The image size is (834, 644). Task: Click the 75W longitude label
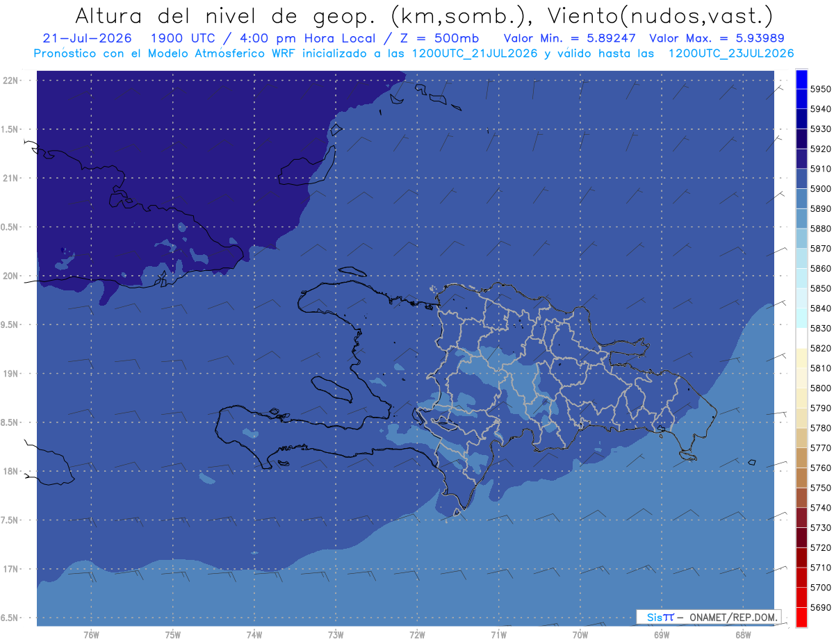tap(172, 634)
